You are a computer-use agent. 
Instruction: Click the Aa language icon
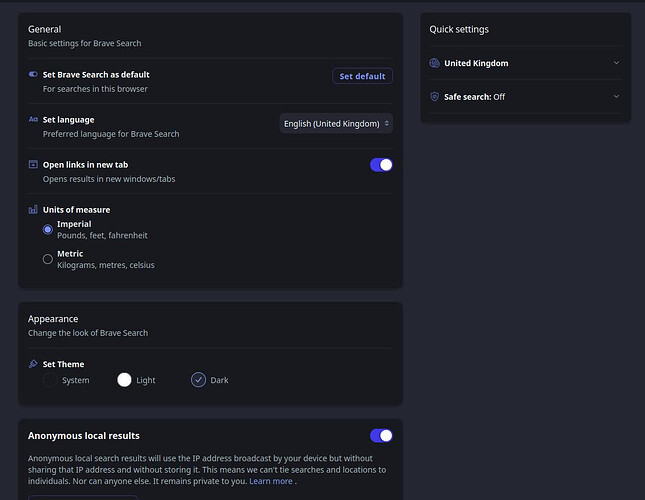point(33,119)
